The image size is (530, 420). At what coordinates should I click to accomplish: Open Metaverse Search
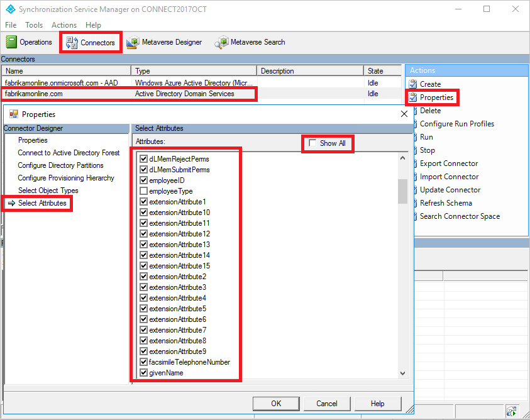[250, 42]
